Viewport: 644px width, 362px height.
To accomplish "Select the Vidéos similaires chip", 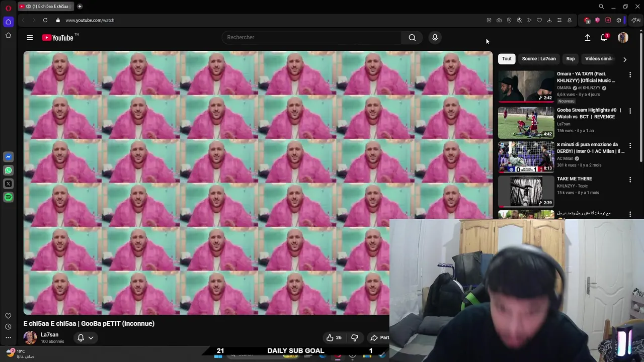I will tap(600, 59).
